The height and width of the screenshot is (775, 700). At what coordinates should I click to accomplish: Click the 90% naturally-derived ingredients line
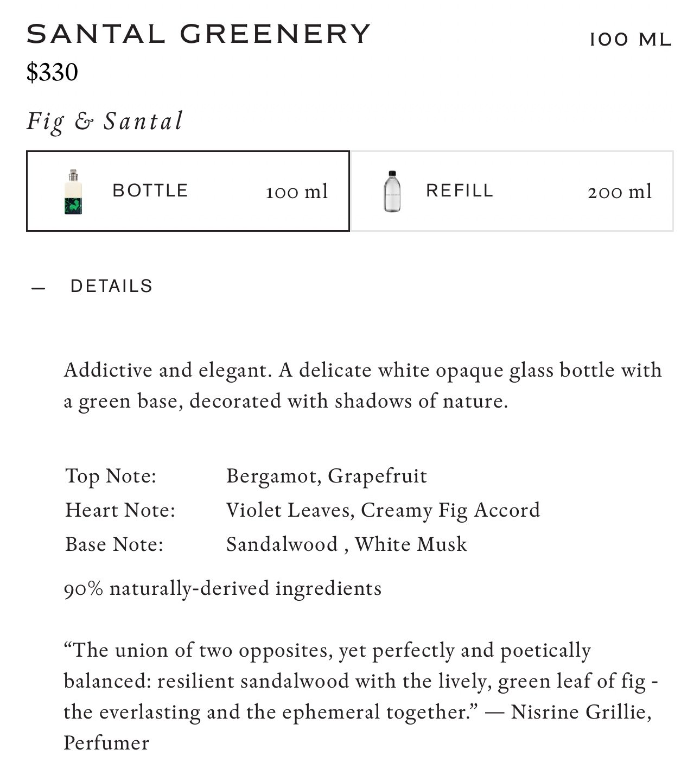[x=223, y=589]
